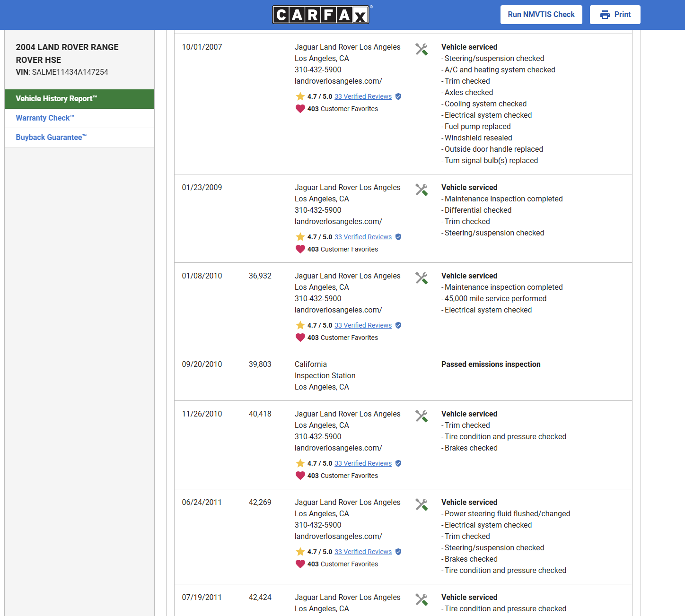The width and height of the screenshot is (685, 616).
Task: Select the date 09/20/2010
Action: point(202,364)
